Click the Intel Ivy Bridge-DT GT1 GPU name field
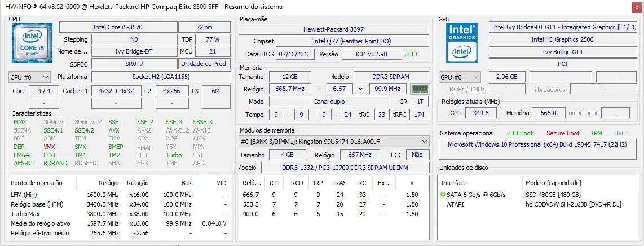Image resolution: width=644 pixels, height=246 pixels. (x=563, y=27)
